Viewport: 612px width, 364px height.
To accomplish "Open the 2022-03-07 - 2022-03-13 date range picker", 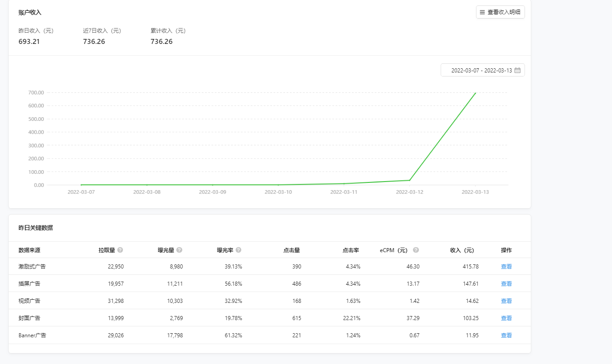I will [x=482, y=70].
